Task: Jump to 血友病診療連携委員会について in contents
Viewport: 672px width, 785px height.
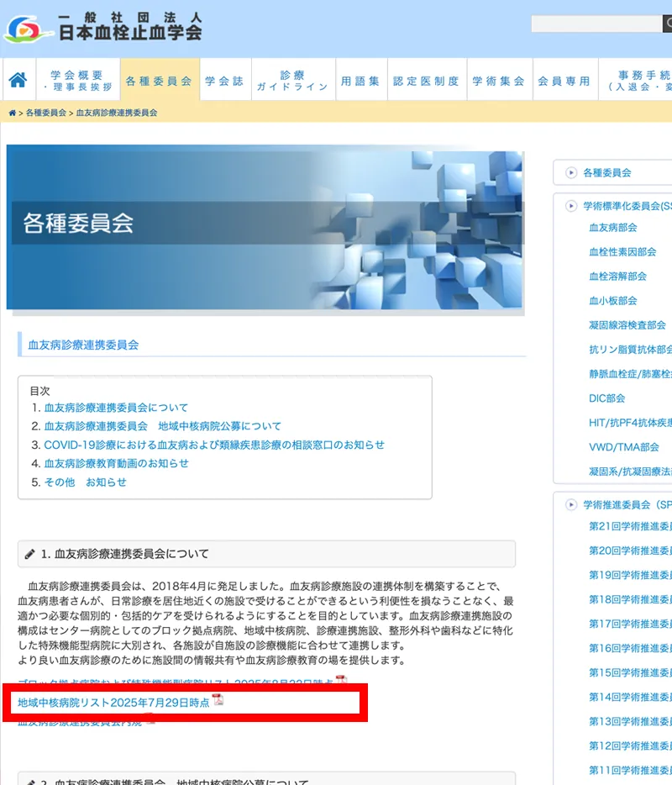Action: pyautogui.click(x=116, y=408)
